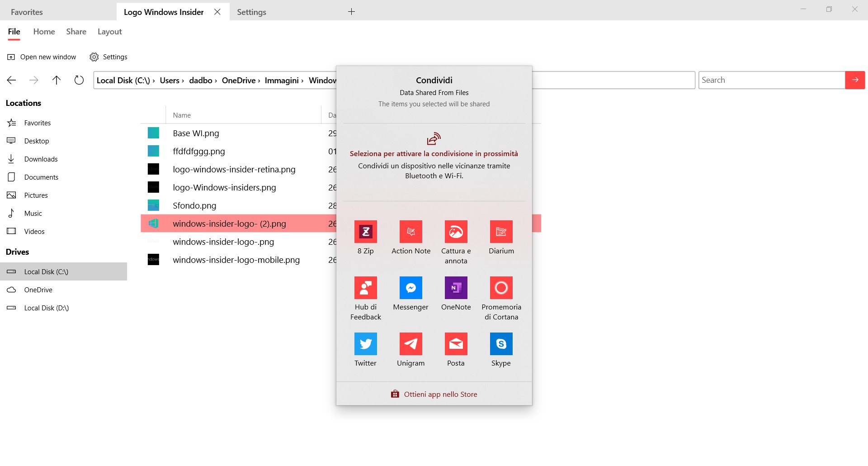868x466 pixels.
Task: Open Music in the sidebar
Action: (63, 214)
